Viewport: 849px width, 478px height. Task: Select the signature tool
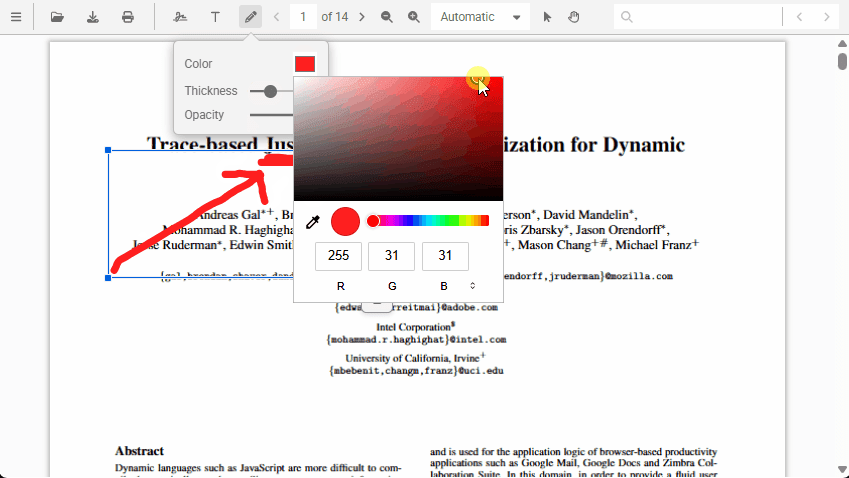pyautogui.click(x=180, y=17)
